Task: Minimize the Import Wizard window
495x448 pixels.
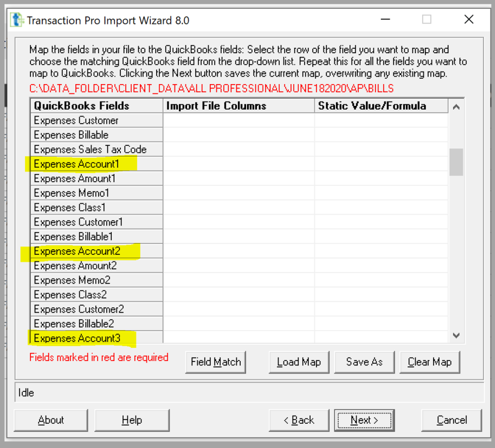Action: click(x=385, y=20)
